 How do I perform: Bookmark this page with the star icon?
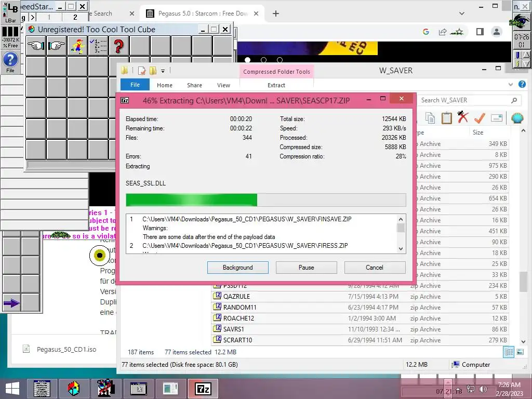(x=459, y=32)
